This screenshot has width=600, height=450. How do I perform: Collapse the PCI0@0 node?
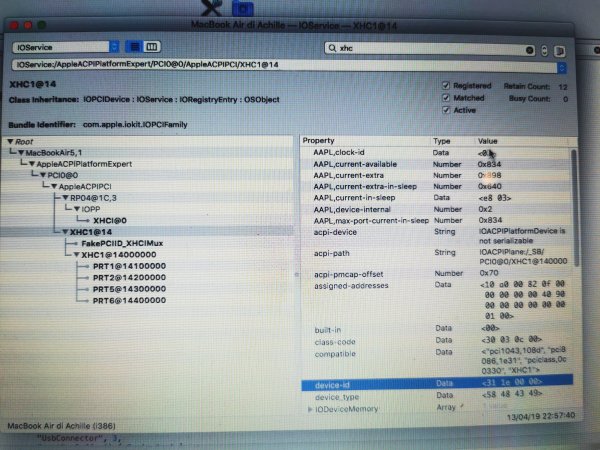(43, 175)
